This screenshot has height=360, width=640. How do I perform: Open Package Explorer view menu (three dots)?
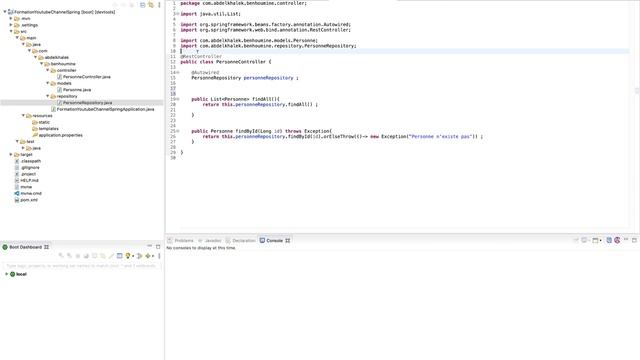point(159,5)
